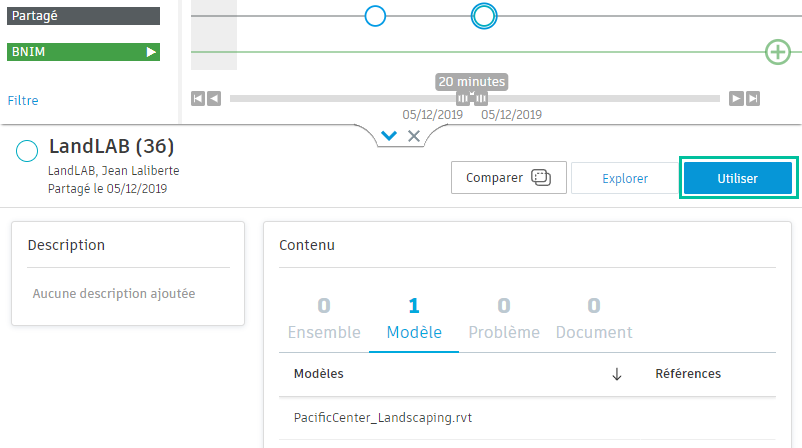Select the LandLAB package circle icon

[28, 152]
